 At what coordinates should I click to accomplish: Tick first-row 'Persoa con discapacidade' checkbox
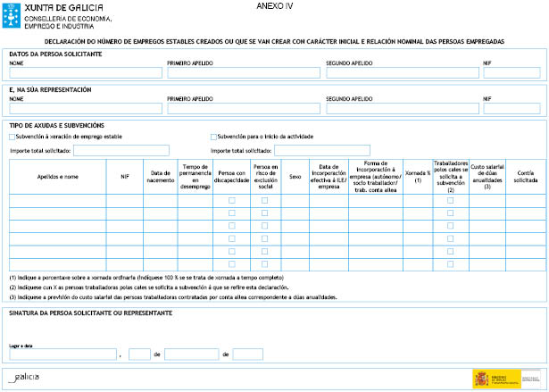pyautogui.click(x=232, y=201)
